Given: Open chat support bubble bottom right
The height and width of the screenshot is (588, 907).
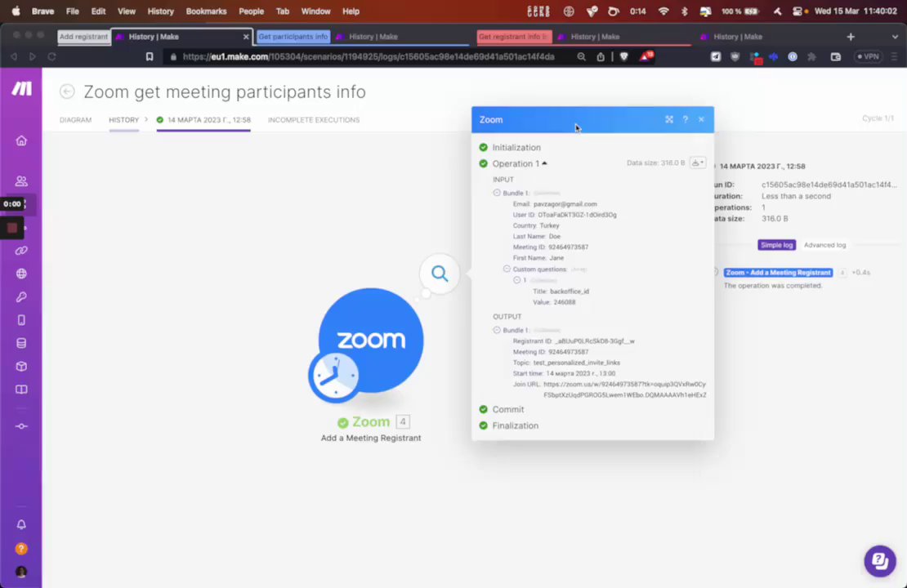Looking at the screenshot, I should pos(880,561).
